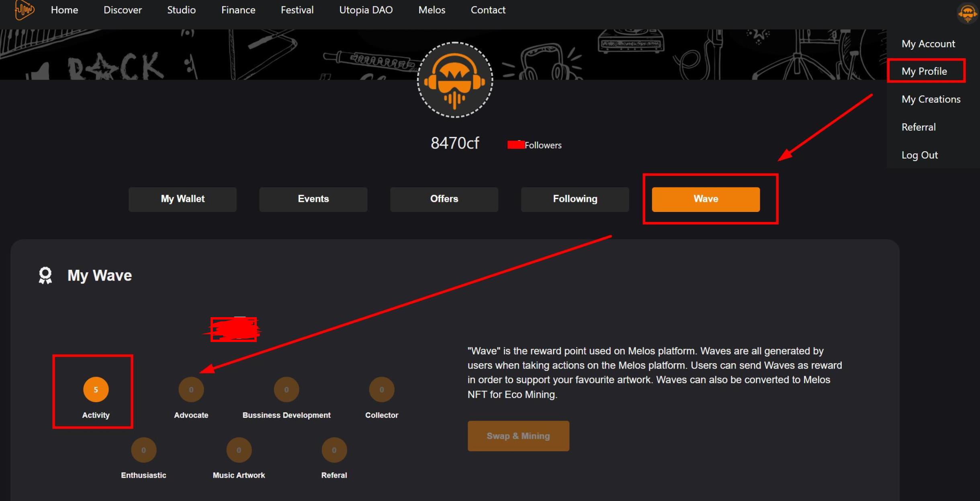Click the username 8470cf

point(454,143)
